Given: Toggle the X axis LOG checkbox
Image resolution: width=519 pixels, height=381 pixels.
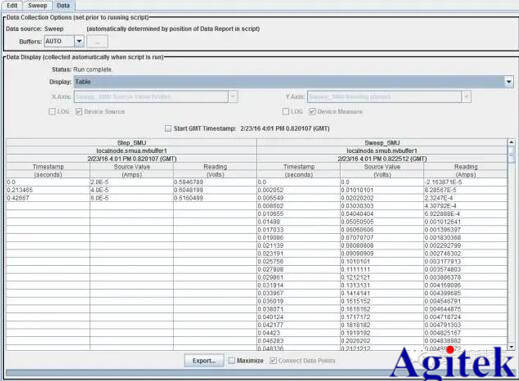Looking at the screenshot, I should (52, 111).
